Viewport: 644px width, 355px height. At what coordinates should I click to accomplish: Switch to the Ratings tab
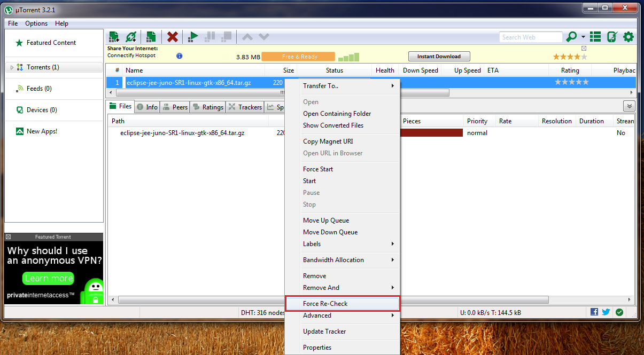coord(208,107)
